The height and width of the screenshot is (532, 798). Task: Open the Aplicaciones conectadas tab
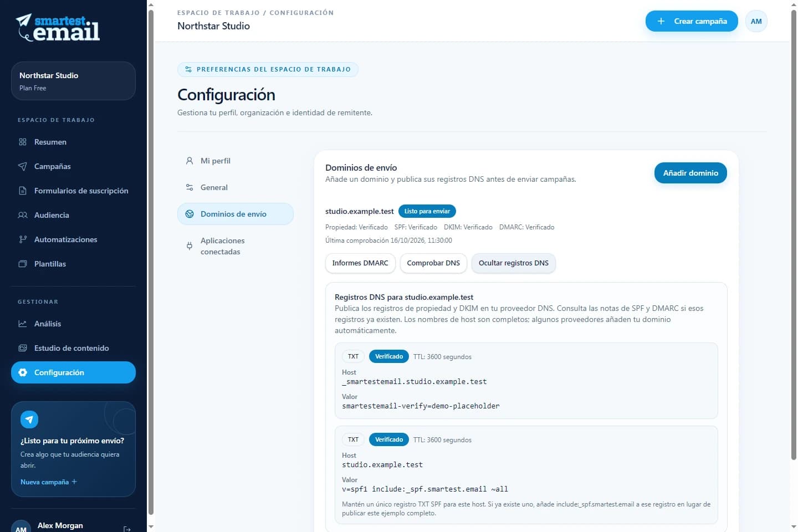[236, 246]
